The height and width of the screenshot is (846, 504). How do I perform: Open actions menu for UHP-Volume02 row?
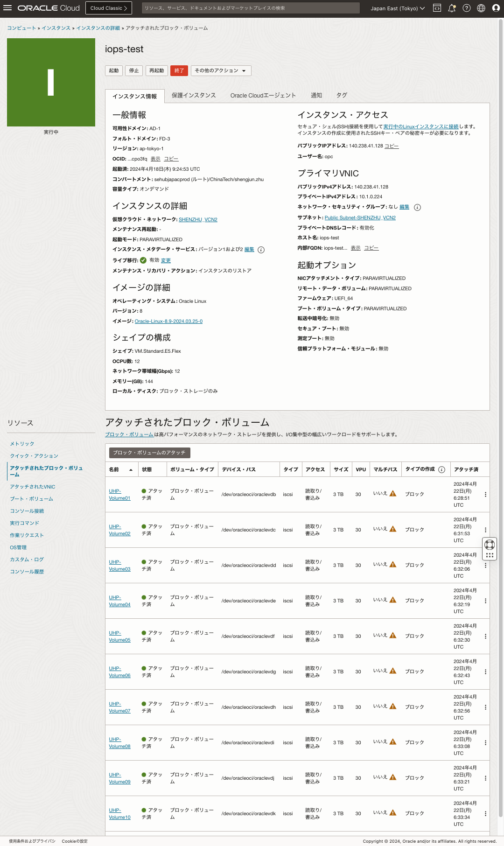(485, 530)
